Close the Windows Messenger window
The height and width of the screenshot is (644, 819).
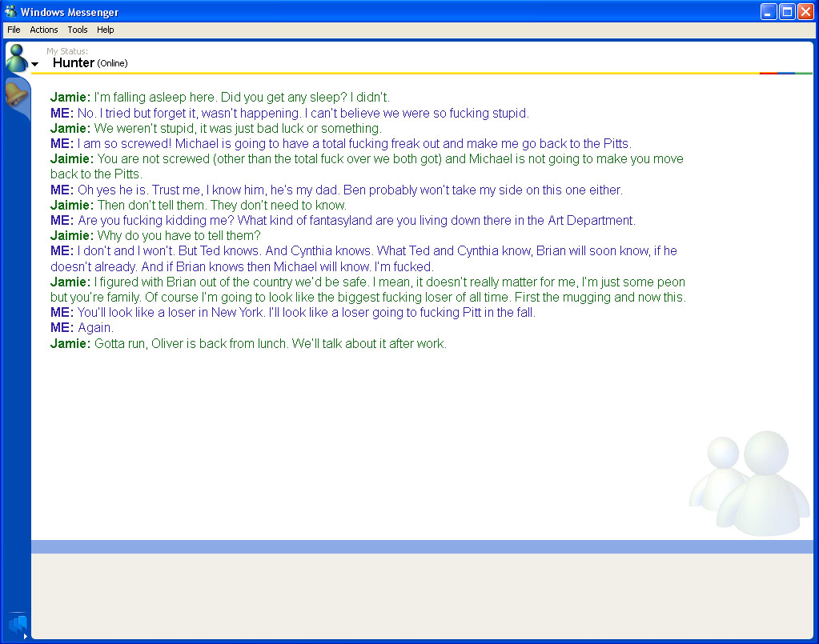pos(805,11)
